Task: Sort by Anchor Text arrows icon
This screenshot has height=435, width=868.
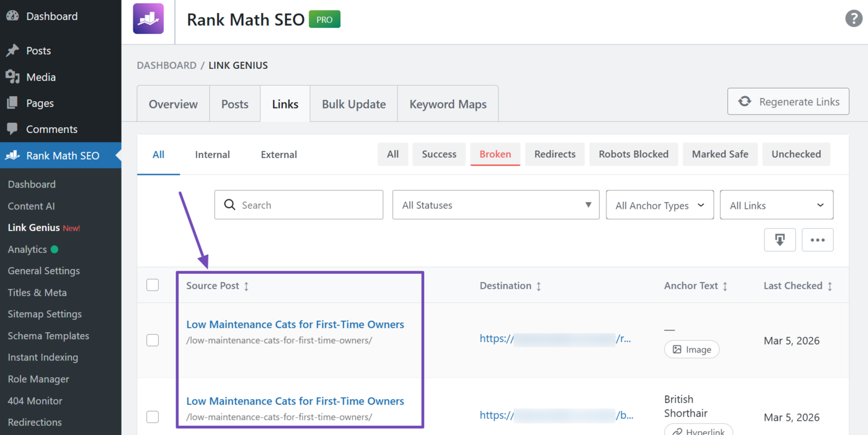Action: click(725, 286)
